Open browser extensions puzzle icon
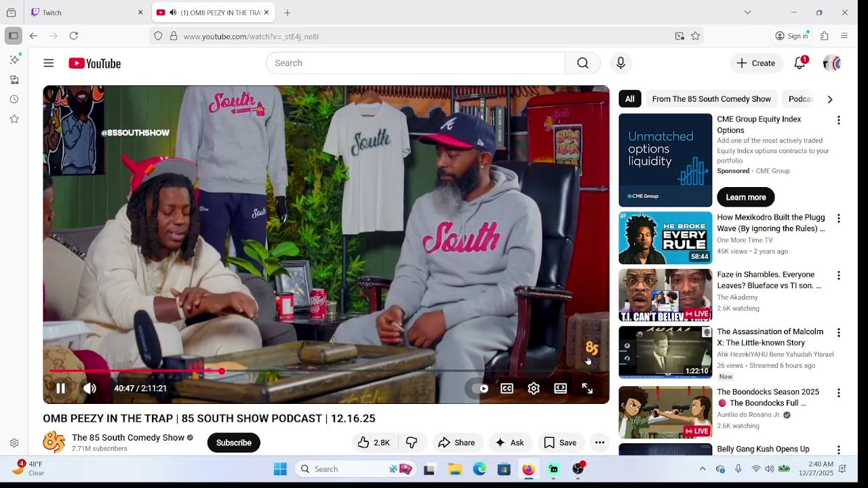The image size is (868, 488). point(825,36)
